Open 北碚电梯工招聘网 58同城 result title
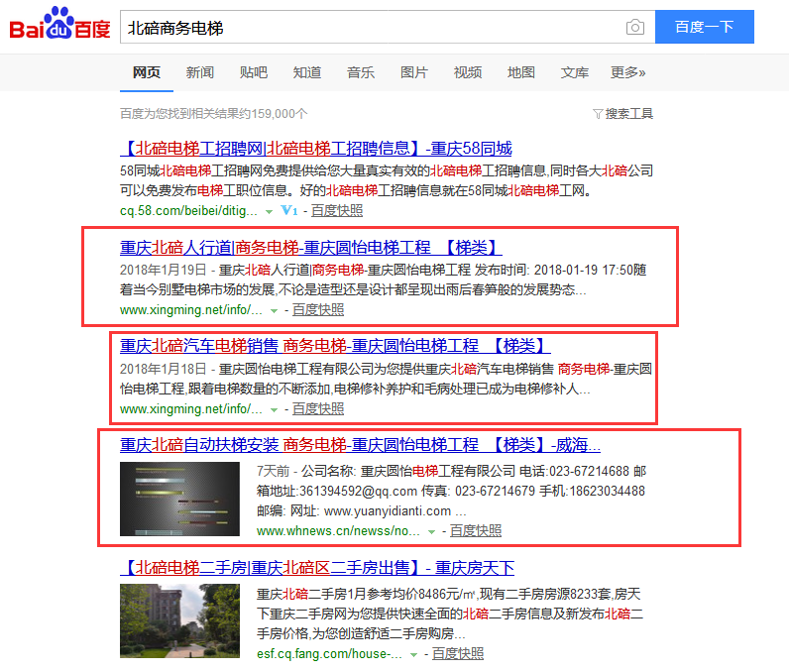The image size is (789, 672). (x=316, y=149)
